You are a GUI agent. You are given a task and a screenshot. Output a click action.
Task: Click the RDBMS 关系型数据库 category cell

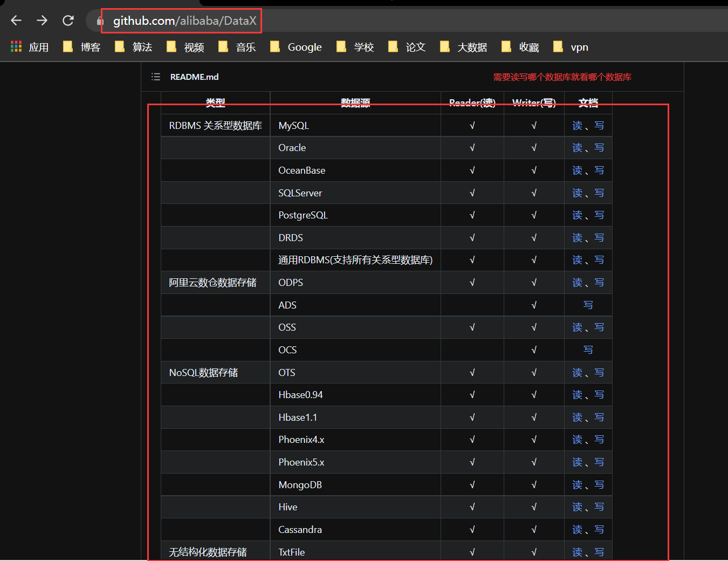coord(216,126)
